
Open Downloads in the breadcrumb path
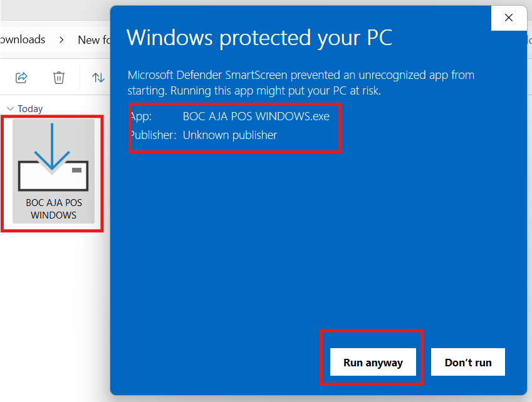pyautogui.click(x=23, y=39)
